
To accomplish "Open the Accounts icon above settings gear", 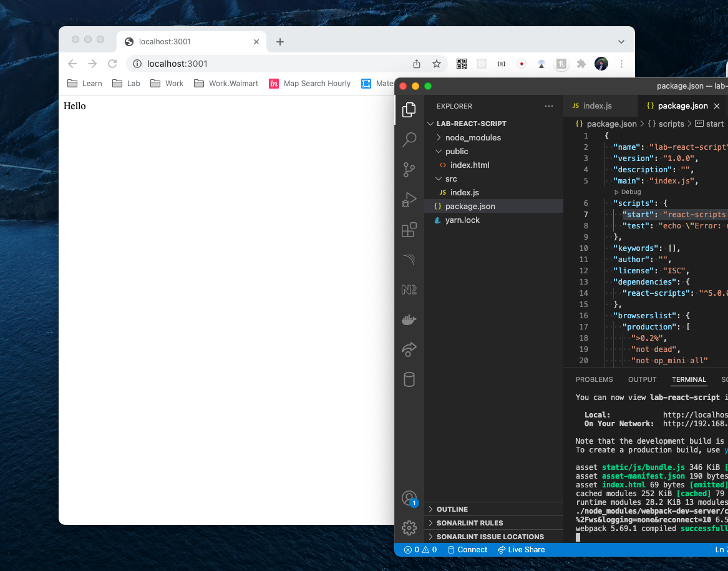I will pyautogui.click(x=409, y=498).
